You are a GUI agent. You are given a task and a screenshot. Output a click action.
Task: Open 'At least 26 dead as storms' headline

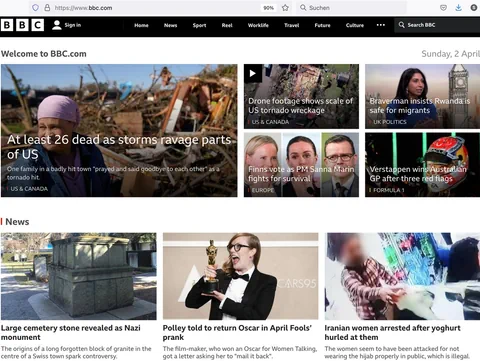[119, 147]
